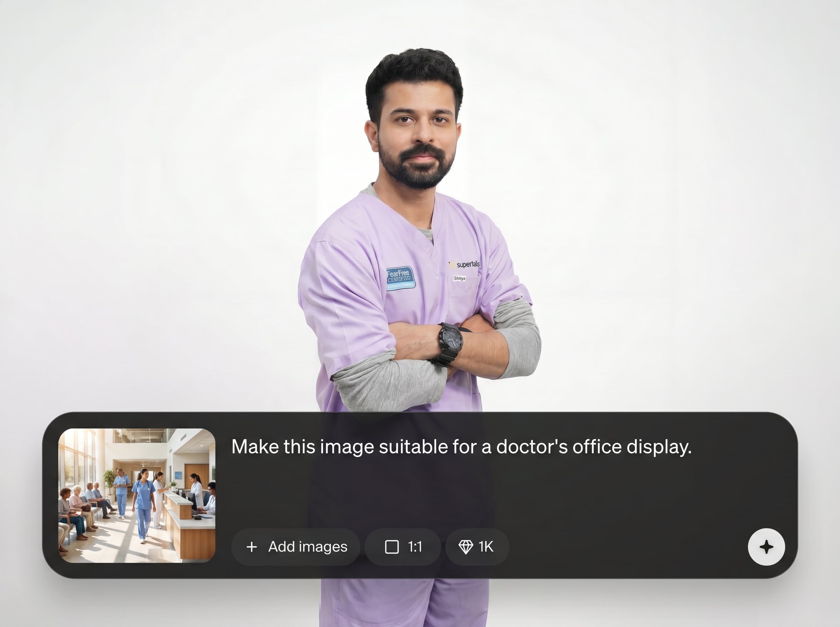Select the hospital lobby reference thumbnail
The image size is (840, 627).
click(x=136, y=495)
